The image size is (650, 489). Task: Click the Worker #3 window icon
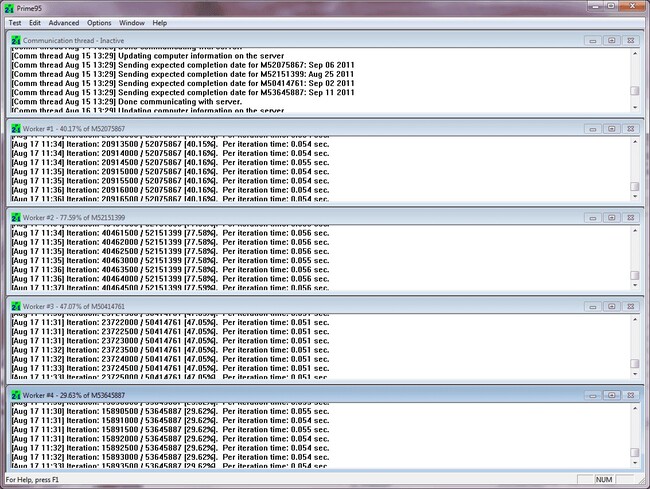(16, 307)
